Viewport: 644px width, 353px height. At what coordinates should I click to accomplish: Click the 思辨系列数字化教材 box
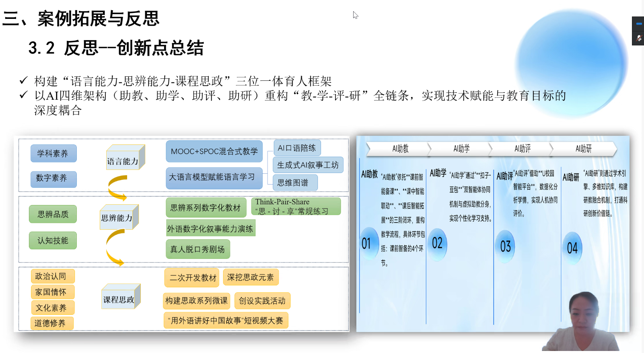point(206,207)
